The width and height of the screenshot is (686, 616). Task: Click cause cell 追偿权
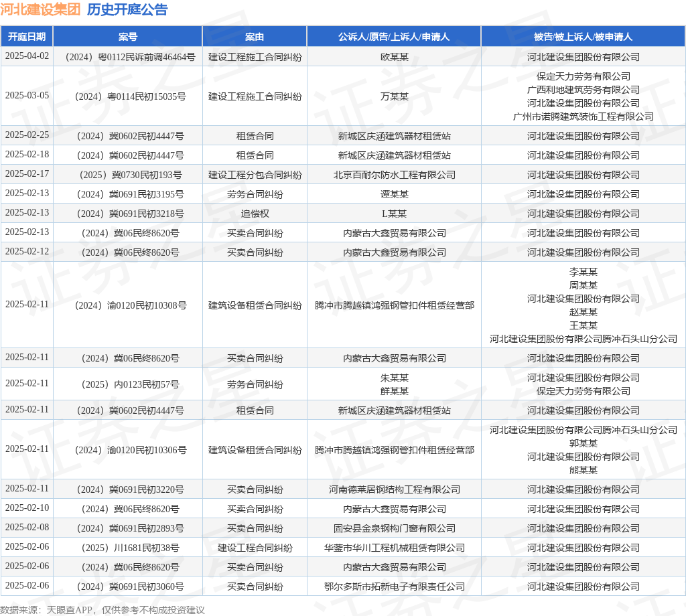[255, 214]
